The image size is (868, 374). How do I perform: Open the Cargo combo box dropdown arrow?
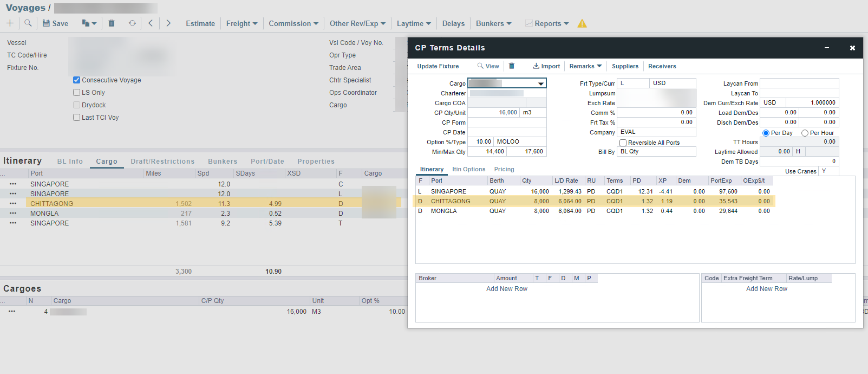click(x=540, y=83)
